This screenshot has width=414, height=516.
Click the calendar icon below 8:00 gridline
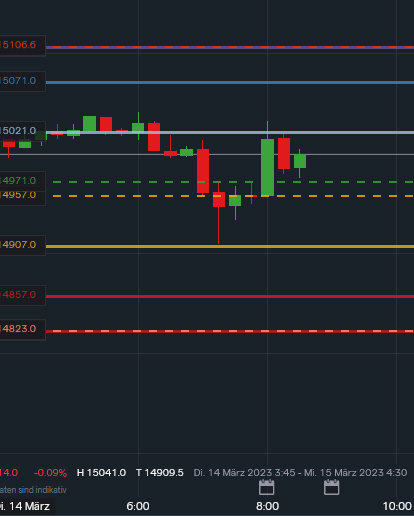coord(267,487)
